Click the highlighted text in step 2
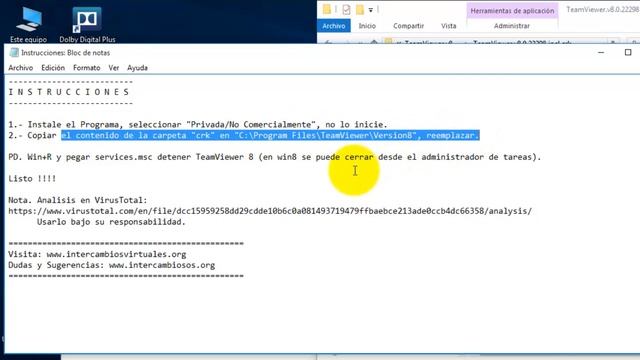Image resolution: width=640 pixels, height=360 pixels. (270, 135)
